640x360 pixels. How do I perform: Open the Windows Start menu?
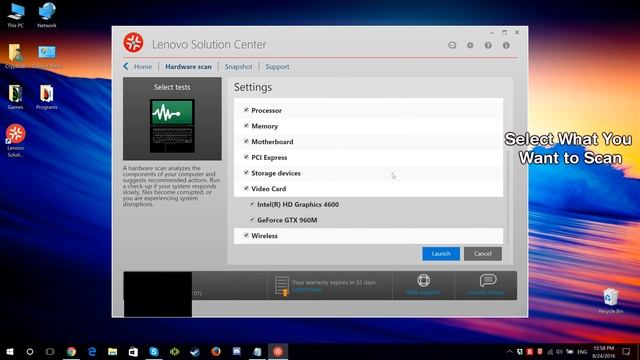pos(10,351)
